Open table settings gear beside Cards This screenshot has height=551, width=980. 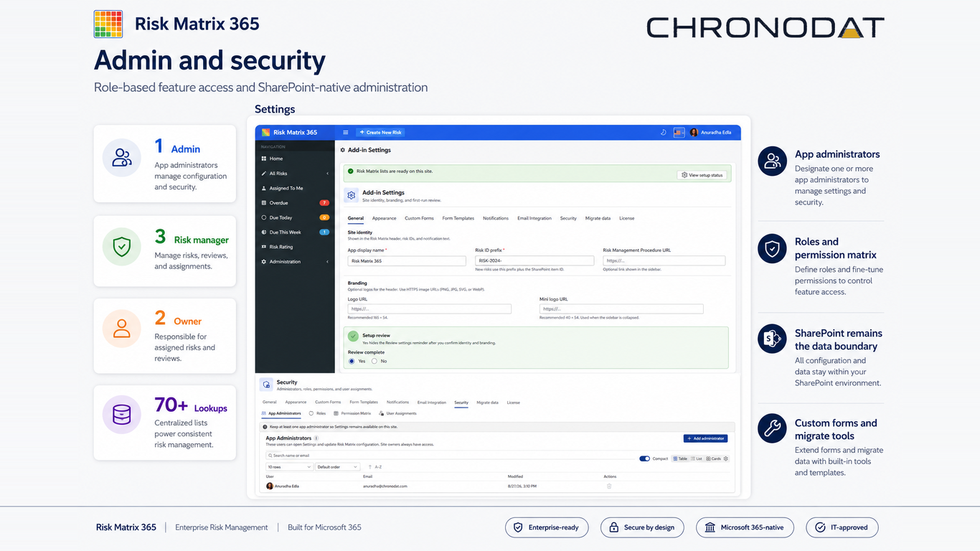[x=726, y=458]
